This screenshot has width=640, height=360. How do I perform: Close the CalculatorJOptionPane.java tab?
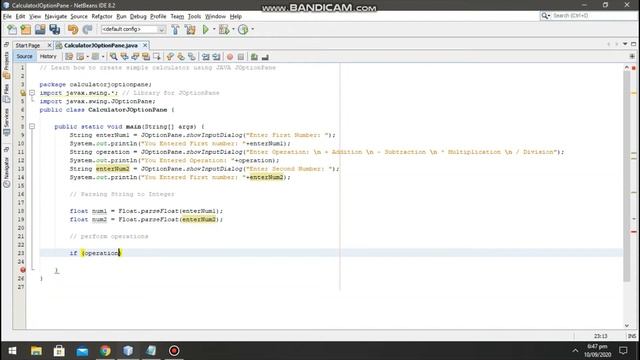coord(145,45)
